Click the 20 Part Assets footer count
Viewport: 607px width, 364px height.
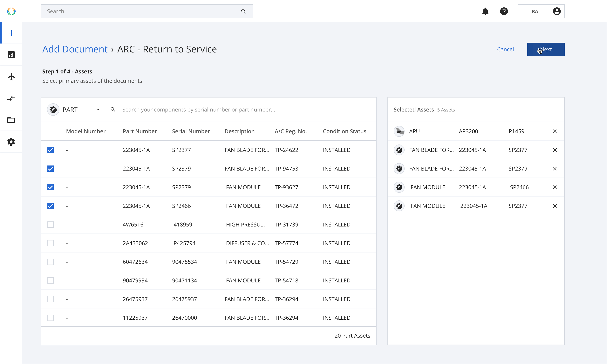pyautogui.click(x=352, y=336)
